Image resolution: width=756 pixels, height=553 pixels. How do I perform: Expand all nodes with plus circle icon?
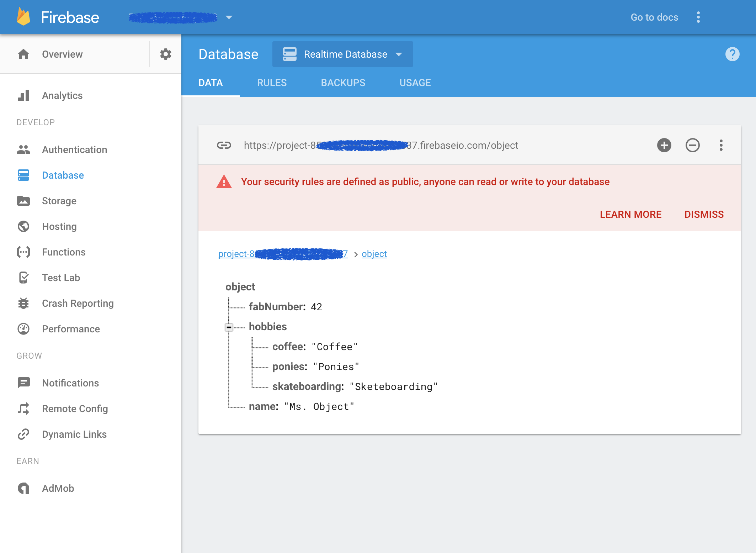(x=664, y=145)
